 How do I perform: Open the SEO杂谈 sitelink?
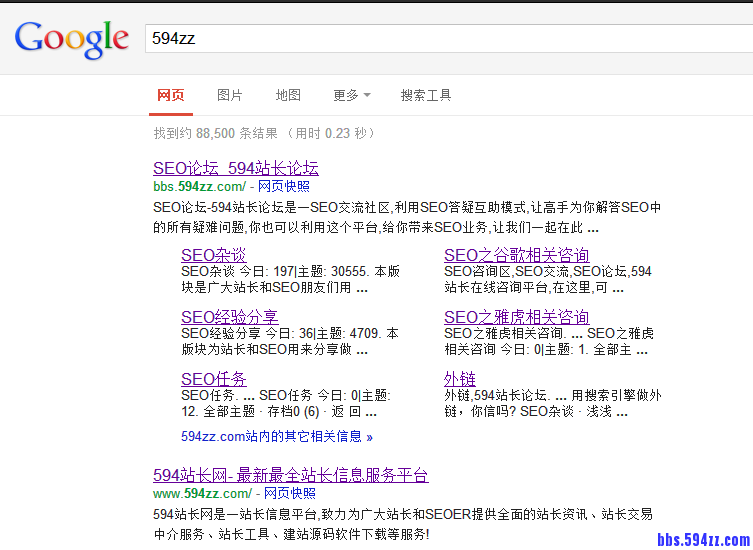pos(213,255)
